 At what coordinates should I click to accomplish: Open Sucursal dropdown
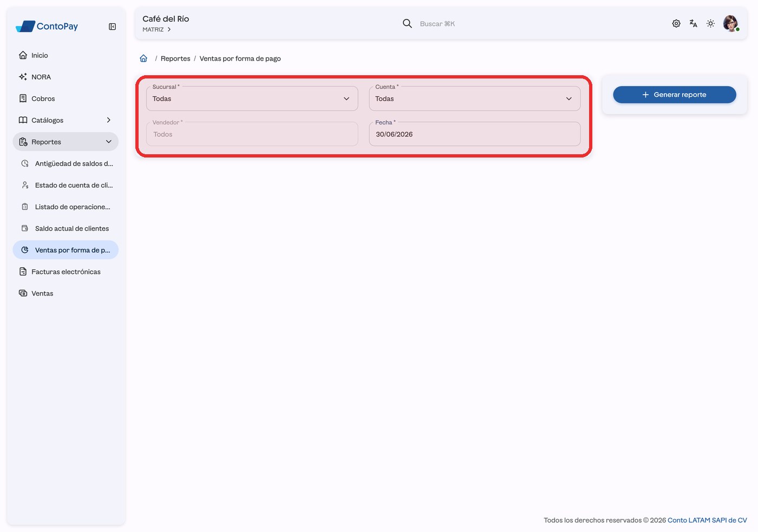[252, 98]
